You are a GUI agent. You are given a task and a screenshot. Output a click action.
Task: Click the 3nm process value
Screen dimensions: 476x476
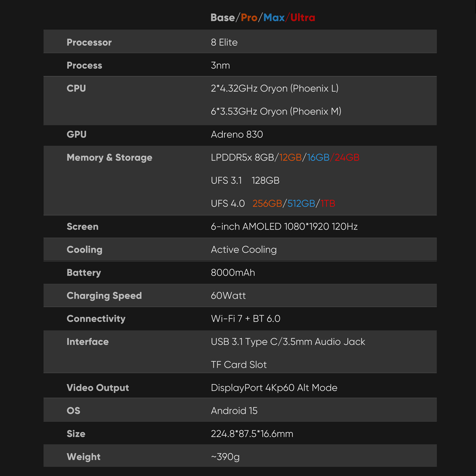220,65
